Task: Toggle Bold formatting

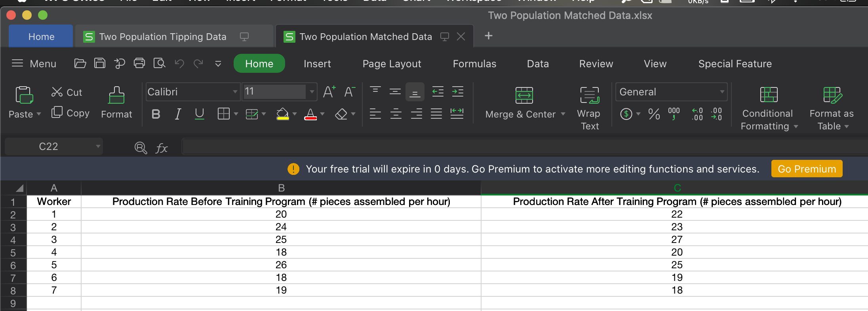Action: click(156, 114)
